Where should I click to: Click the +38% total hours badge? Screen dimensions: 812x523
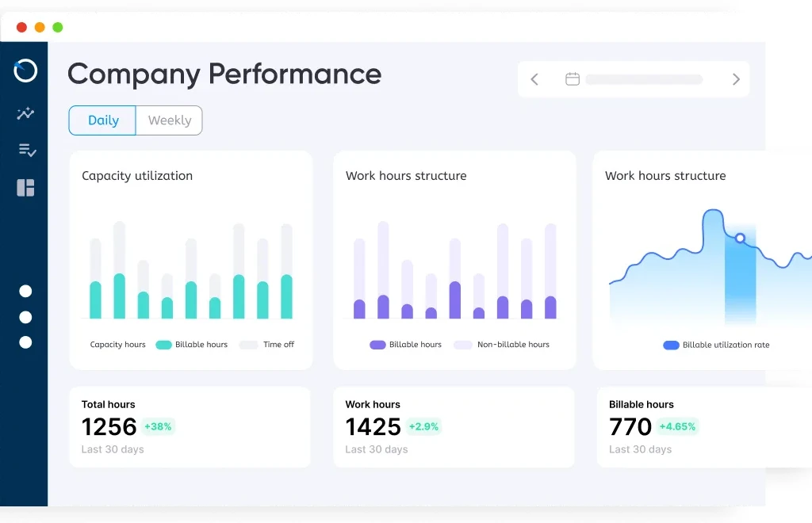(158, 426)
